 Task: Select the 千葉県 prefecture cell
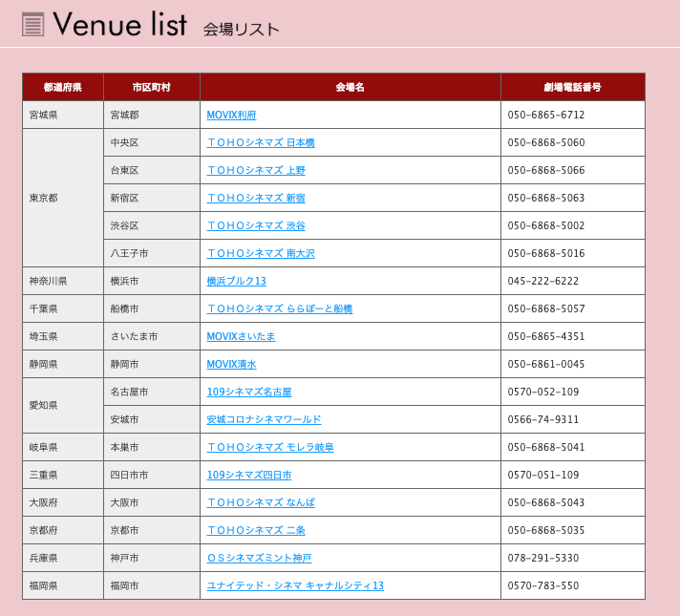[x=63, y=308]
